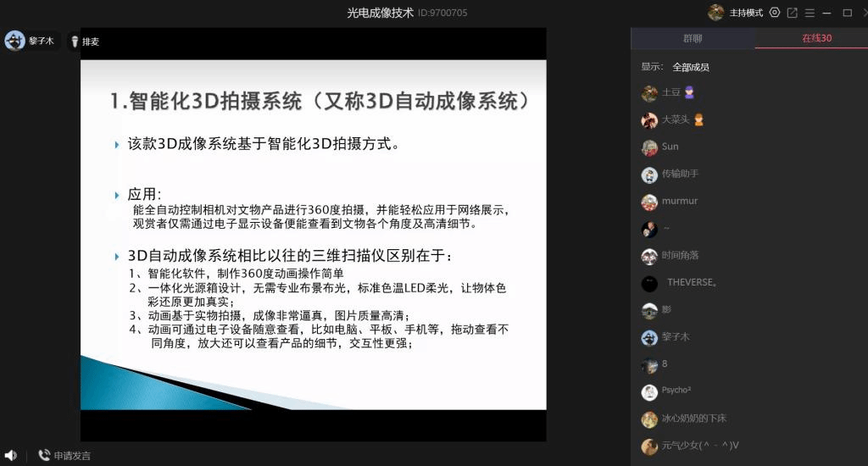Click host avatar beside 主持模式
Image resolution: width=868 pixels, height=466 pixels.
(716, 13)
